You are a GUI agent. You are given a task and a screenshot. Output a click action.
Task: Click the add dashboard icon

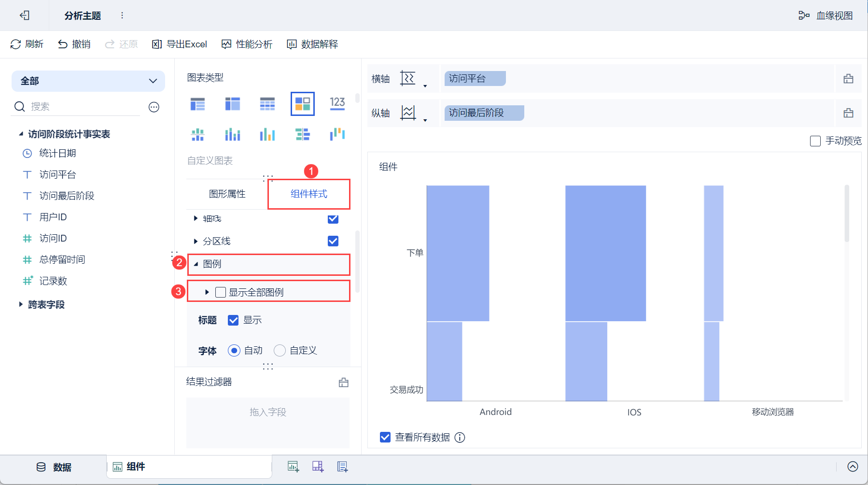tap(318, 467)
